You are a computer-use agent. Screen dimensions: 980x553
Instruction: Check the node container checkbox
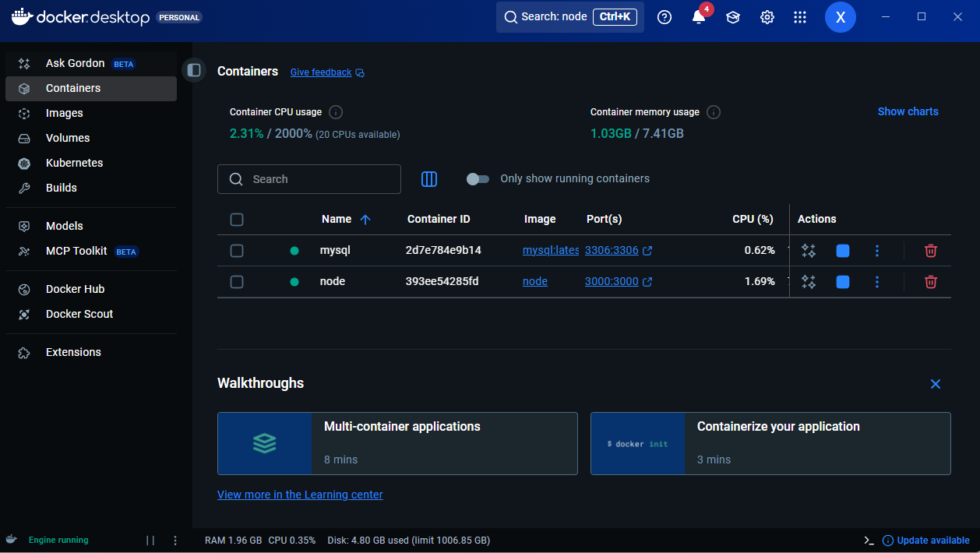pos(237,282)
